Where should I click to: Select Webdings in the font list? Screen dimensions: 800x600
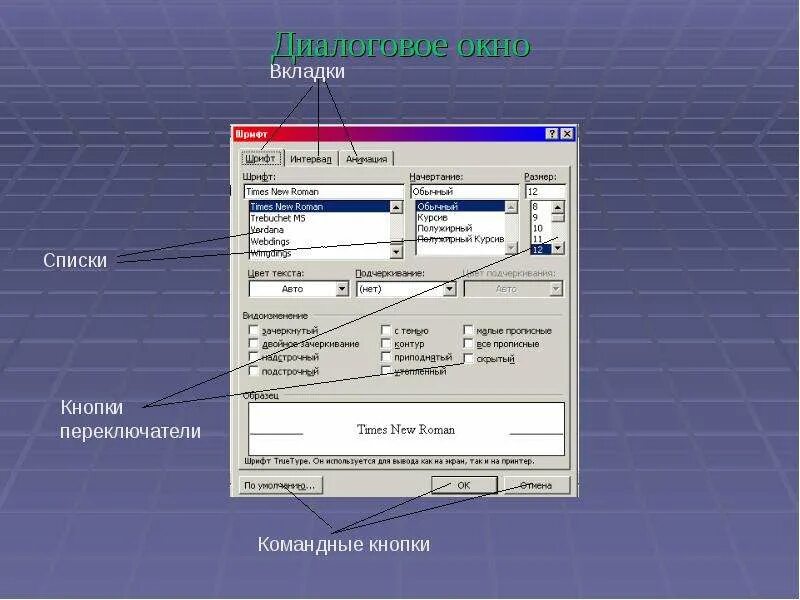point(319,241)
